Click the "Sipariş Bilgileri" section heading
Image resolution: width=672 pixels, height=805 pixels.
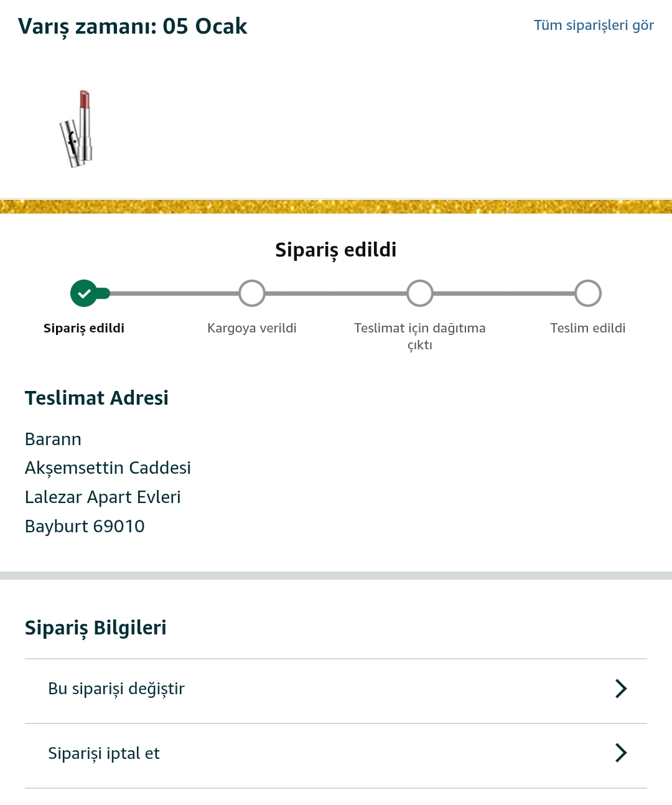tap(96, 628)
